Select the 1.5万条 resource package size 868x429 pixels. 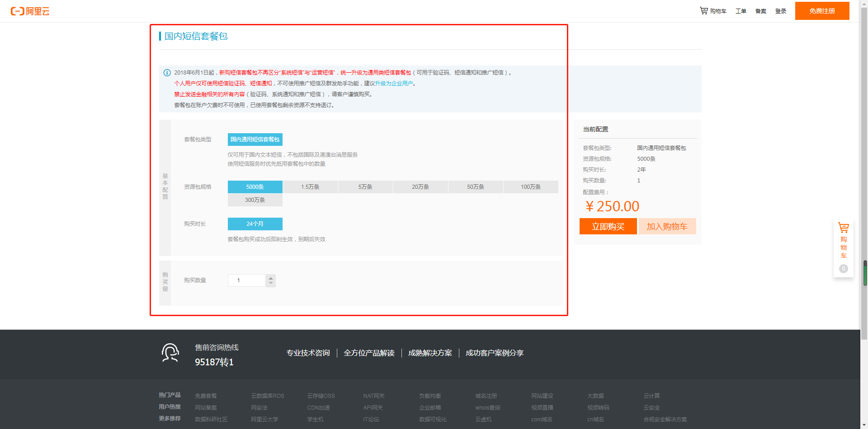point(310,187)
